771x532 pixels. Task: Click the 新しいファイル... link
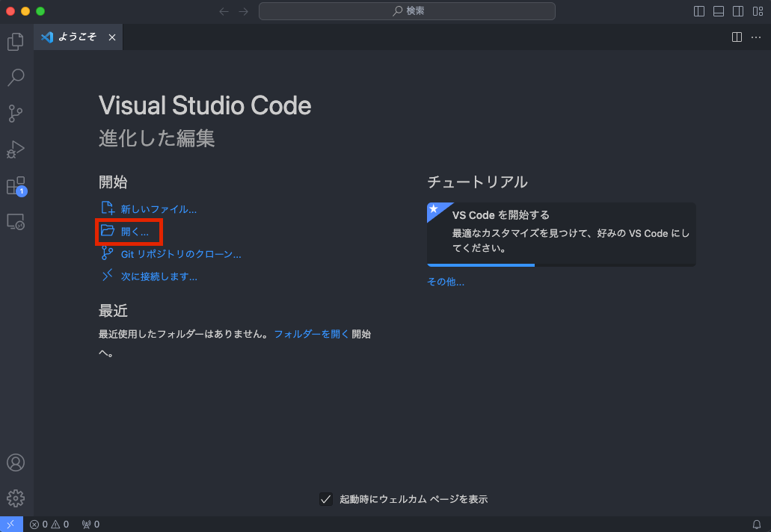159,209
